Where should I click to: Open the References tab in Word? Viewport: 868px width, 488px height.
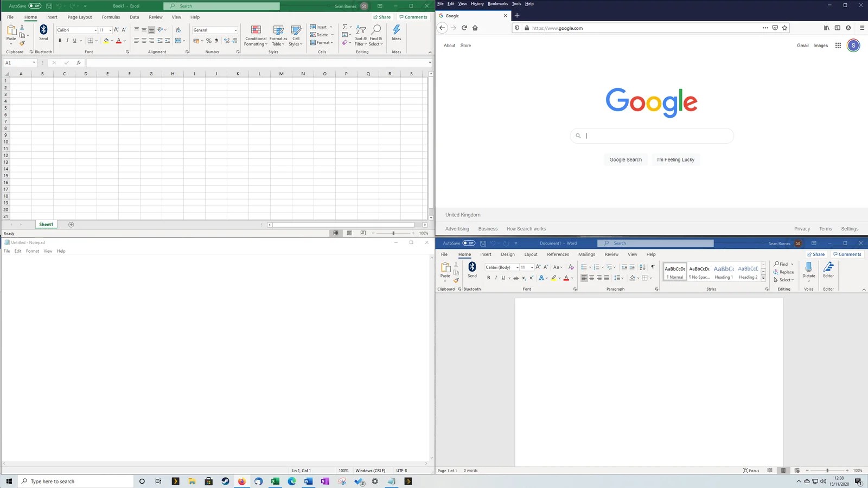tap(558, 254)
